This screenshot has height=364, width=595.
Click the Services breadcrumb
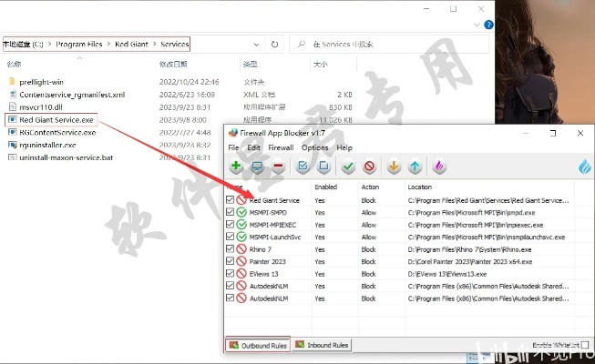pos(175,44)
